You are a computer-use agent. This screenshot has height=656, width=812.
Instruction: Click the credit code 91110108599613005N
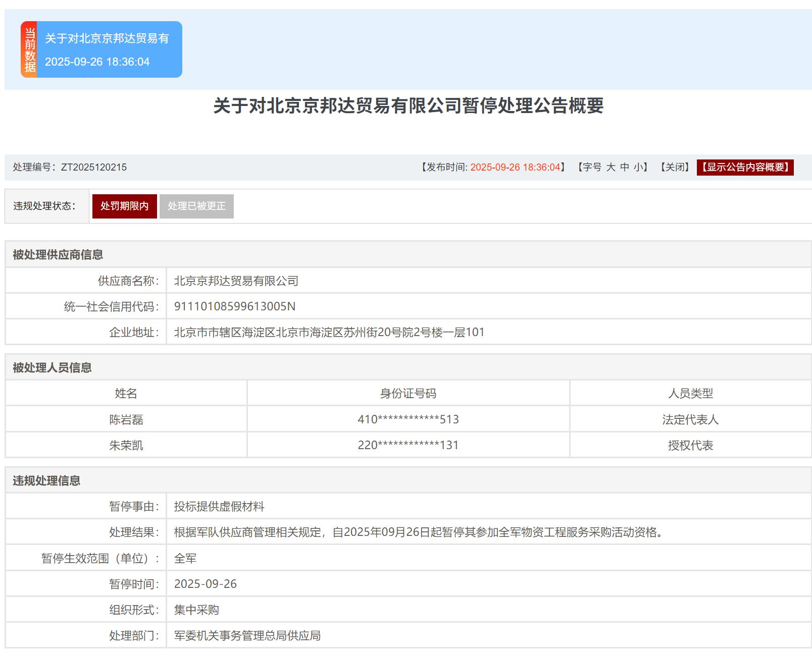(235, 307)
